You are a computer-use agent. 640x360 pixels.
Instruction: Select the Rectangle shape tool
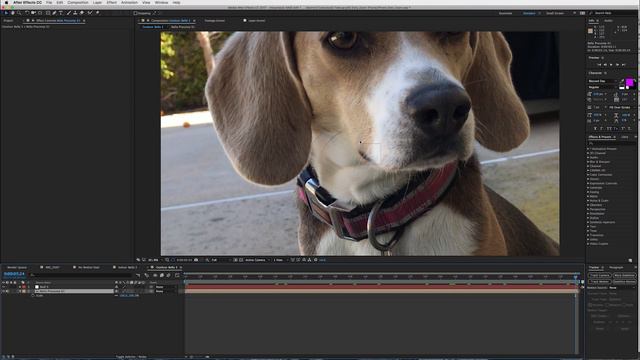[48, 13]
